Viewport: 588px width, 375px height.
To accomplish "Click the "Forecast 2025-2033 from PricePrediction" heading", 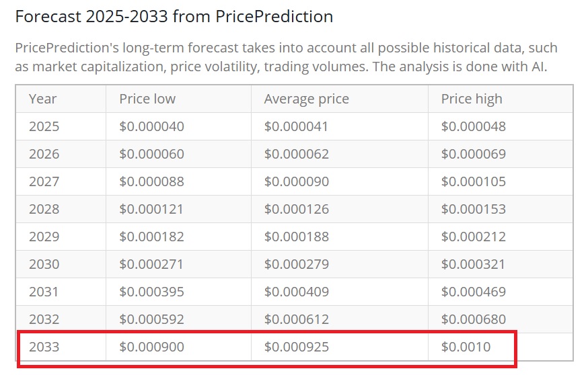I will coord(174,17).
